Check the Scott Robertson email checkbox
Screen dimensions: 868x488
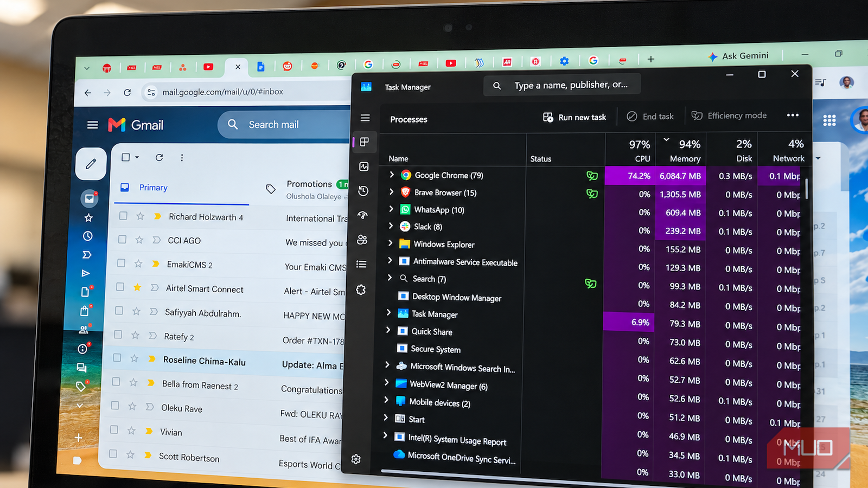113,453
